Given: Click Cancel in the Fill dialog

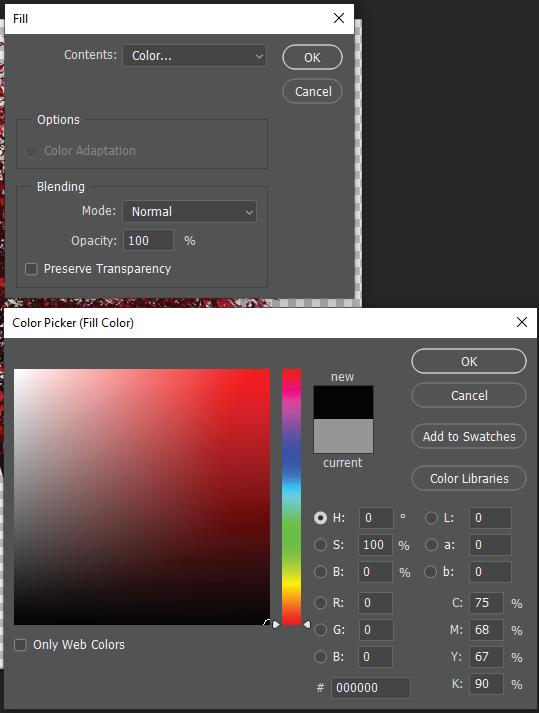Looking at the screenshot, I should point(312,91).
